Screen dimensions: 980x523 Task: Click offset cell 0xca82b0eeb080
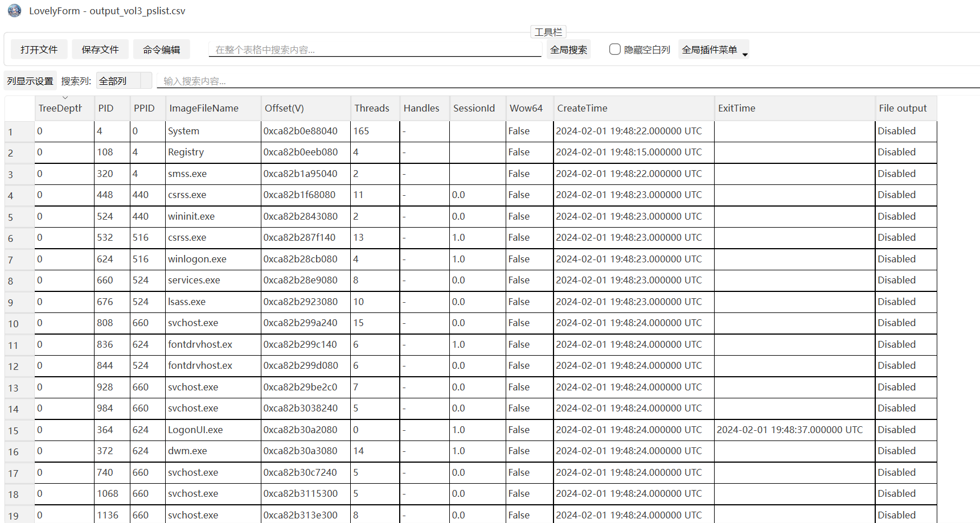[306, 153]
